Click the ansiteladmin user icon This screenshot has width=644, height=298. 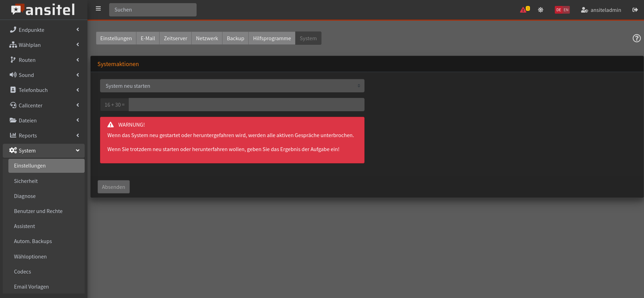tap(584, 10)
